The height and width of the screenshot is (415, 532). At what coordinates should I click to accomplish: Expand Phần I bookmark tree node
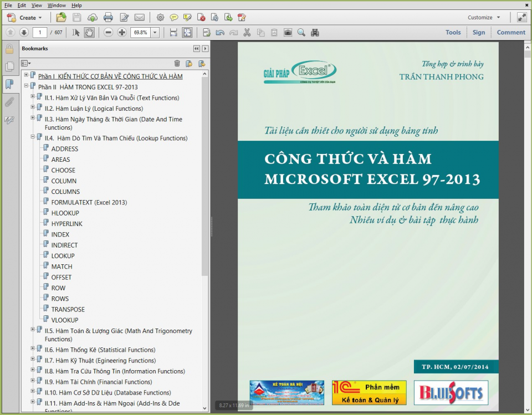[x=26, y=75]
